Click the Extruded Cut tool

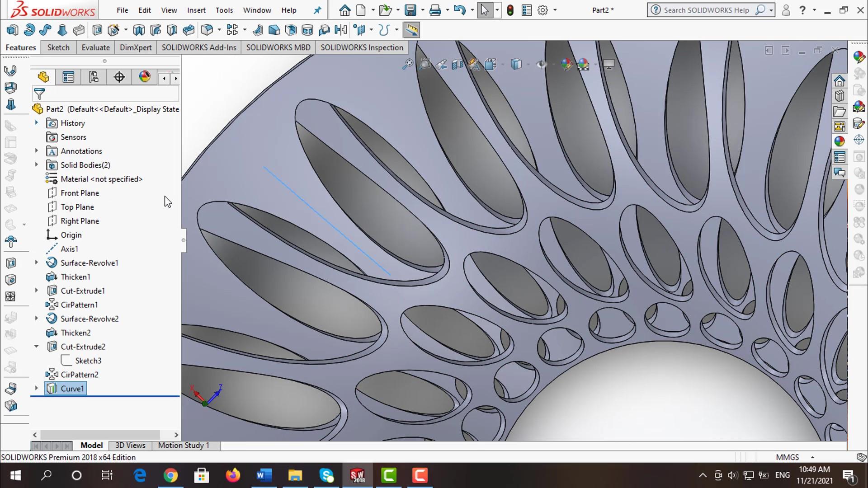pyautogui.click(x=97, y=30)
